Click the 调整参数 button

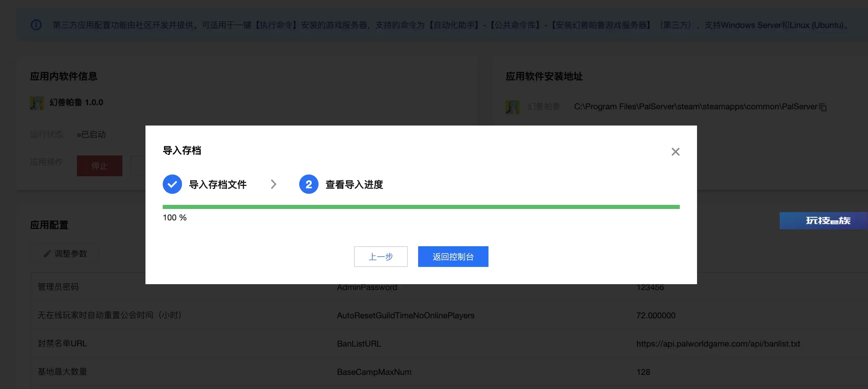tap(64, 254)
